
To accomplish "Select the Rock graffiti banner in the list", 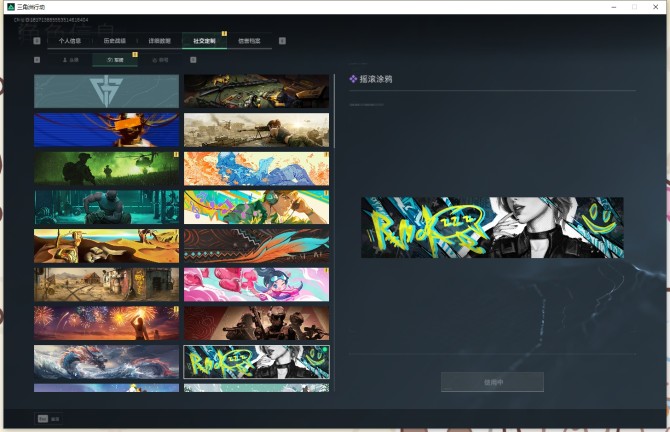I will [x=256, y=362].
